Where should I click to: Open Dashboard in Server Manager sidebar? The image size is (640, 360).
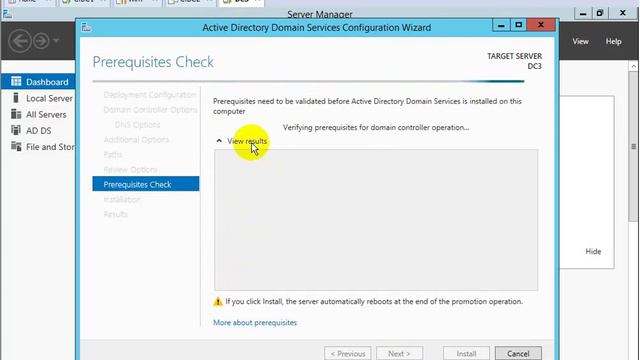point(38,82)
